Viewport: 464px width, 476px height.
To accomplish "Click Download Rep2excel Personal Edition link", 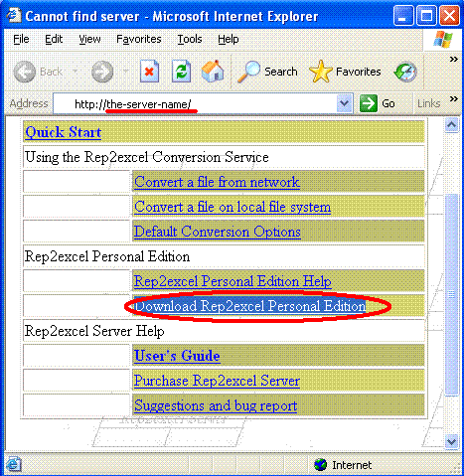I will pyautogui.click(x=250, y=306).
